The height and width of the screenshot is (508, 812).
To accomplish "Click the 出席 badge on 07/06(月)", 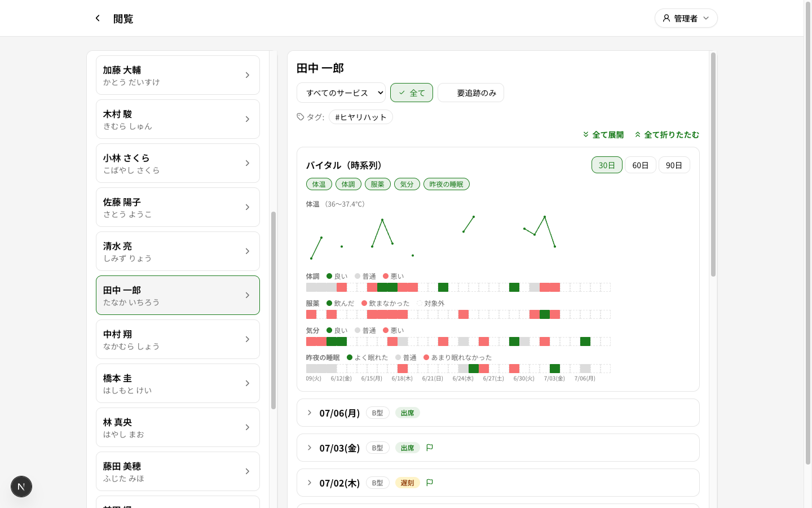I will [x=407, y=413].
